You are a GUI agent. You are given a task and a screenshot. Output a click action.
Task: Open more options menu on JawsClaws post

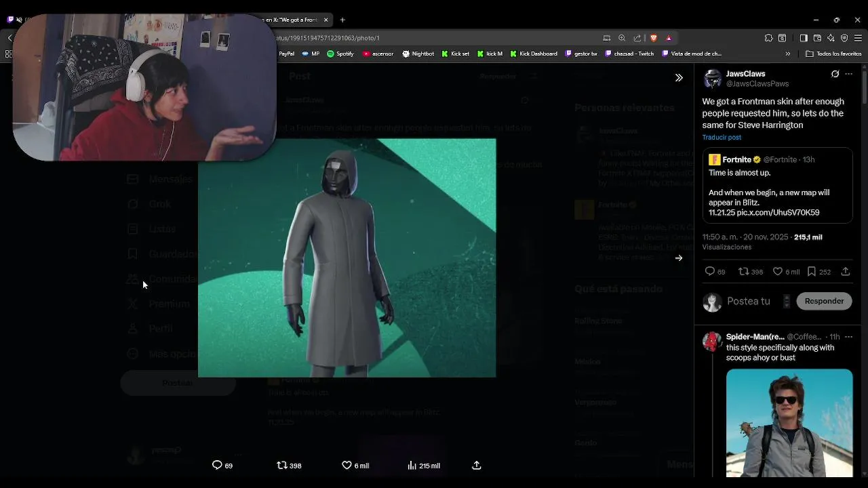(x=848, y=74)
